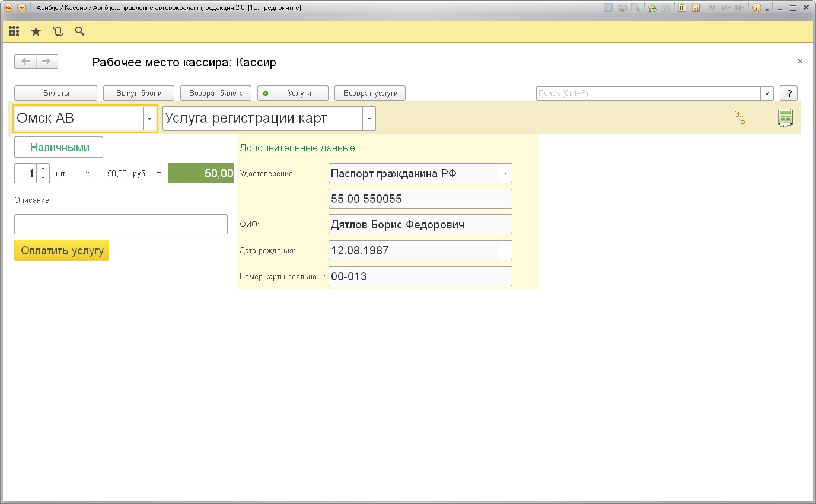The height and width of the screenshot is (504, 816).
Task: Expand 'Услуга регистрации карт' service dropdown
Action: 369,119
